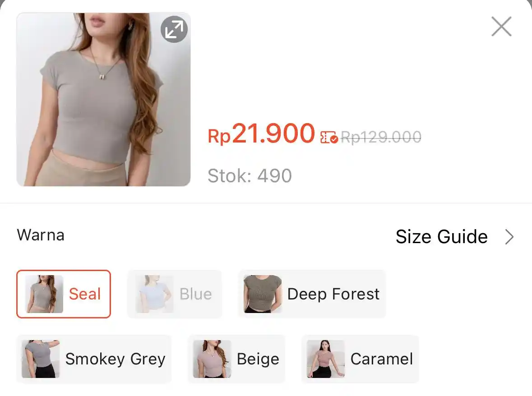
Task: Click the Blue variant thumbnail image
Action: pyautogui.click(x=156, y=294)
